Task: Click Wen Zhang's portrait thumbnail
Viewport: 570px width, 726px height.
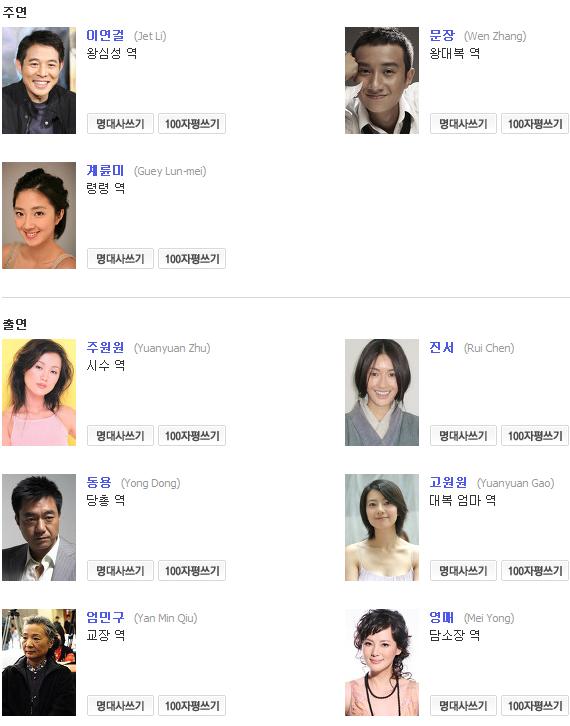Action: pos(382,80)
